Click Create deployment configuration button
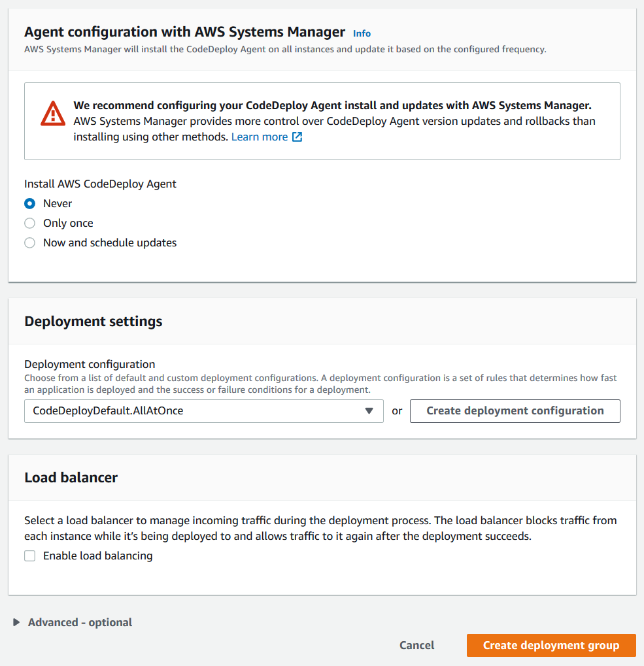The height and width of the screenshot is (666, 644). [515, 410]
